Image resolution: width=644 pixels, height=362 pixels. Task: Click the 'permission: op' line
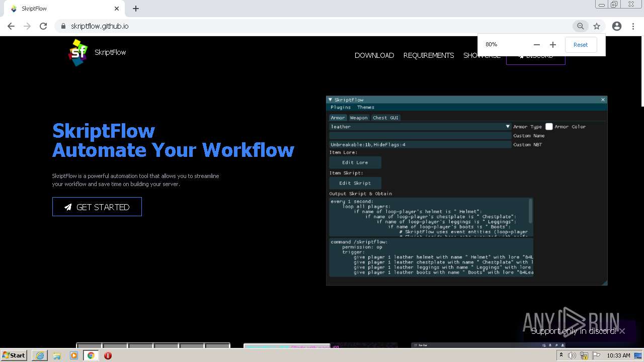point(362,247)
